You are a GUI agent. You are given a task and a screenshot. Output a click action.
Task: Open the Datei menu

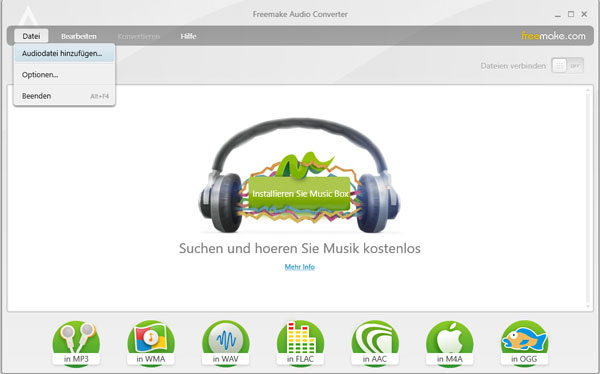coord(31,36)
